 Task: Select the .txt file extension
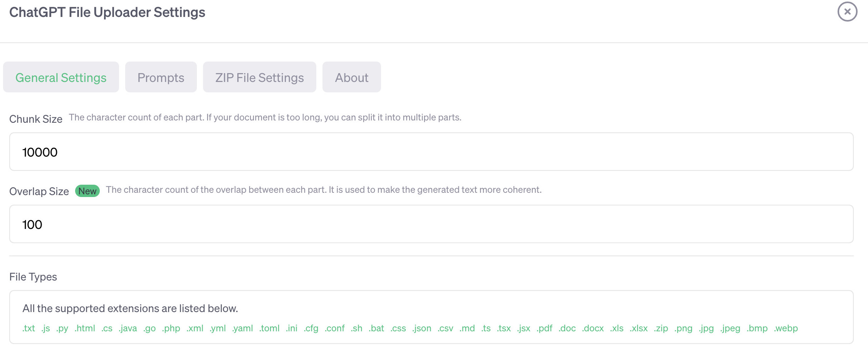[29, 329]
